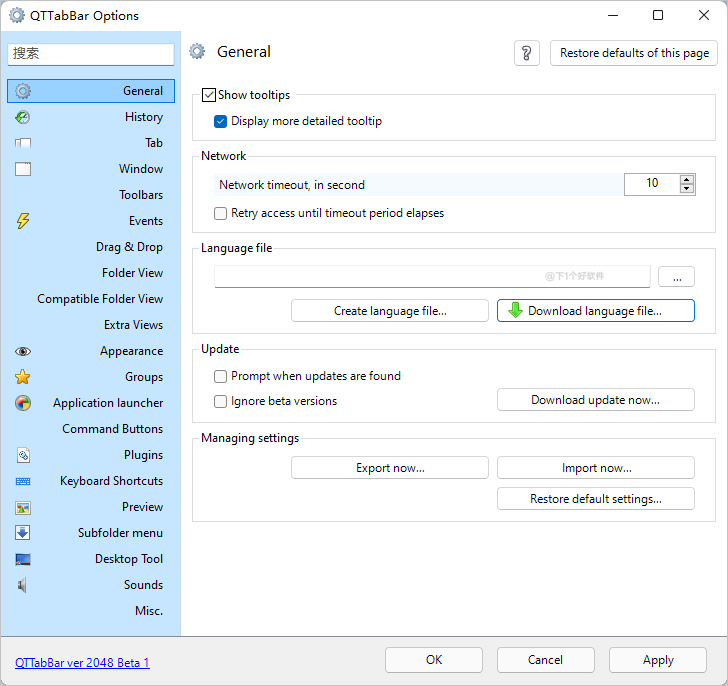This screenshot has width=728, height=686.
Task: Click the help question mark button
Action: [x=526, y=53]
